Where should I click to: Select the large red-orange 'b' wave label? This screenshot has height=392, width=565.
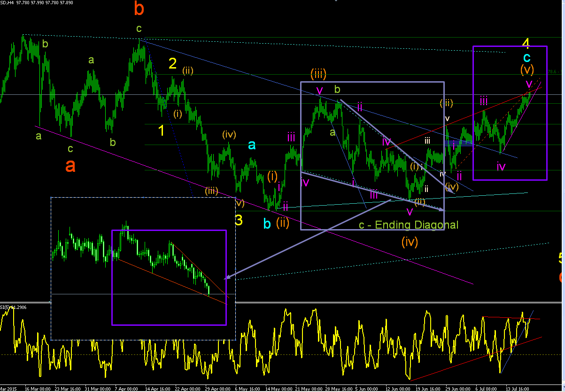click(139, 8)
